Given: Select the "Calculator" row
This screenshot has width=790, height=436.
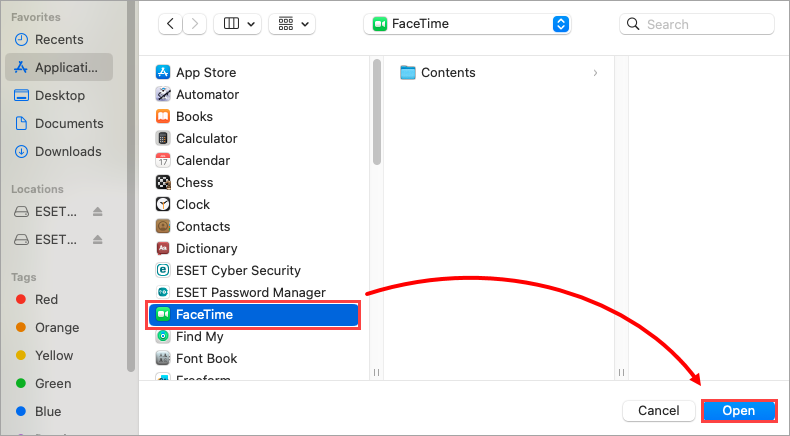Looking at the screenshot, I should click(x=253, y=138).
